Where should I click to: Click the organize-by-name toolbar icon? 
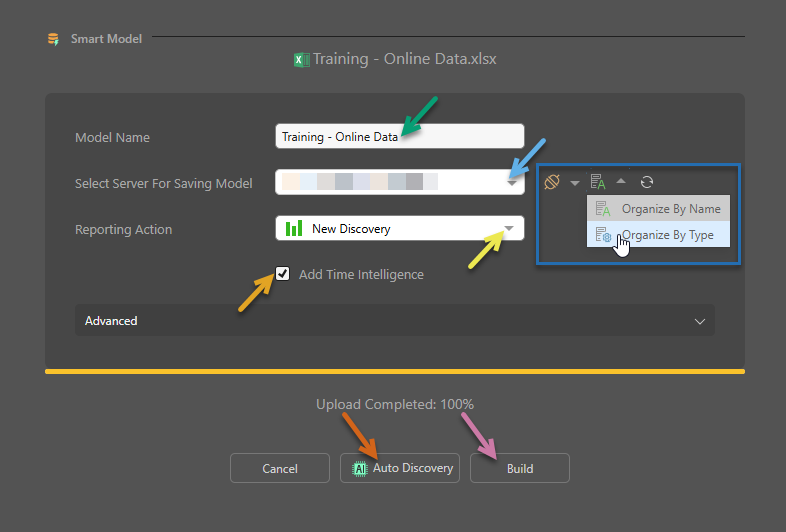pos(598,182)
